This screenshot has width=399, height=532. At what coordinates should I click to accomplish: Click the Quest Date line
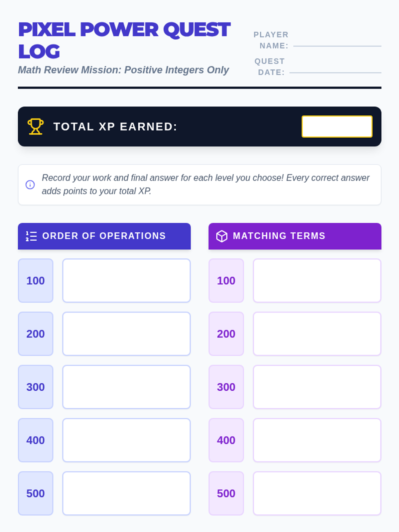coord(335,72)
